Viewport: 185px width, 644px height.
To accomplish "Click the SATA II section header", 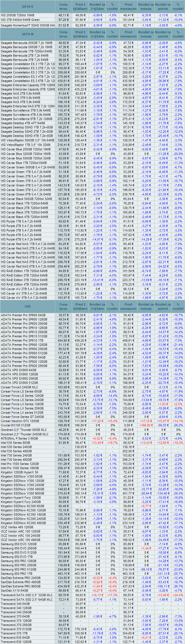I will (x=28, y=6).
